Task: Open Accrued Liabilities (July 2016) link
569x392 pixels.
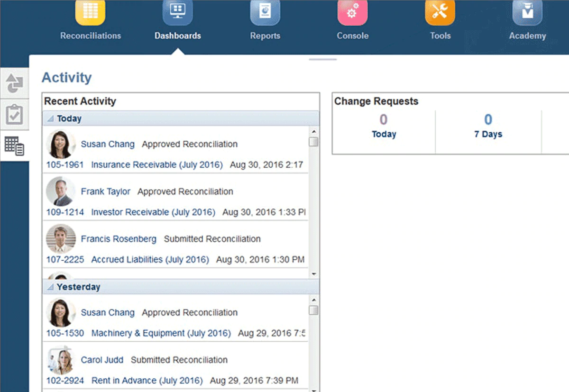Action: 150,260
